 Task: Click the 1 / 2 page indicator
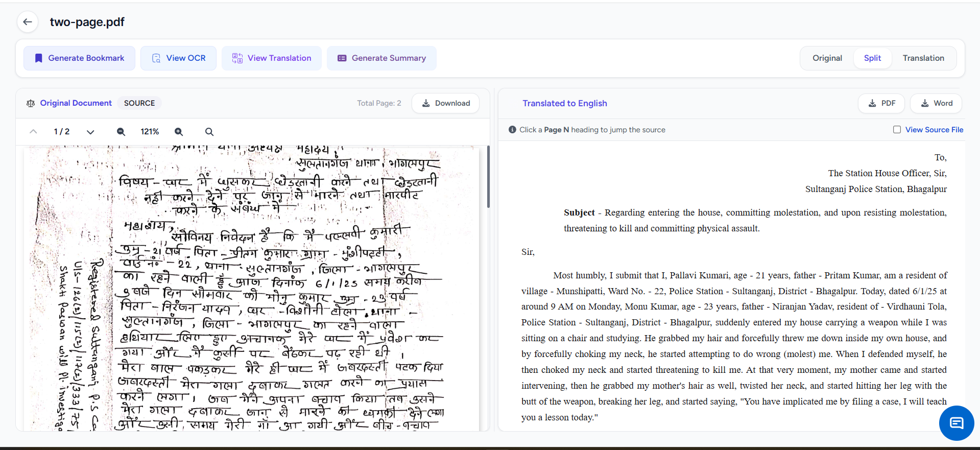[x=62, y=132]
